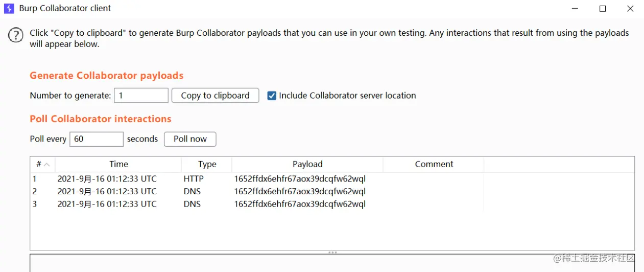
Task: Click the question mark help icon
Action: tap(16, 35)
